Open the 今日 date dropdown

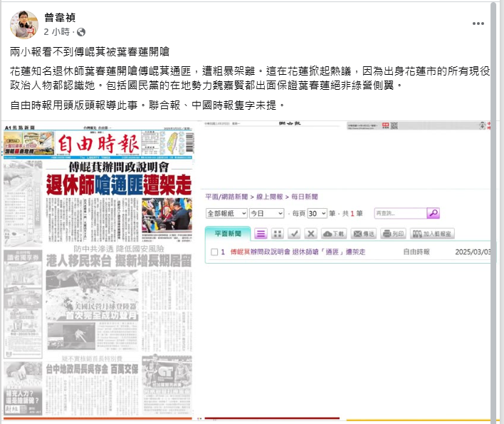coord(266,213)
